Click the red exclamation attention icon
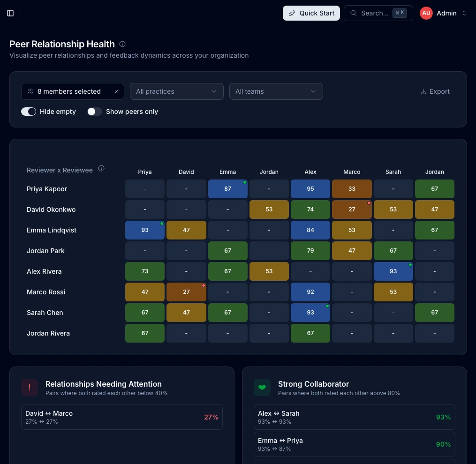The width and height of the screenshot is (476, 464). click(30, 388)
